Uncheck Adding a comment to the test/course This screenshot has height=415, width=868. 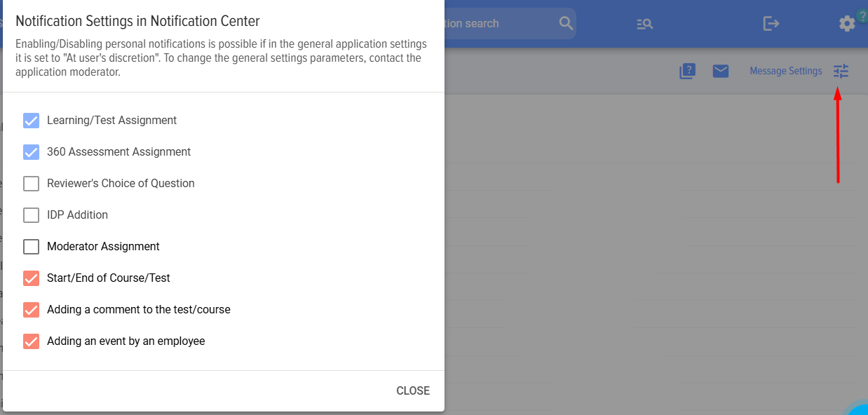click(31, 310)
